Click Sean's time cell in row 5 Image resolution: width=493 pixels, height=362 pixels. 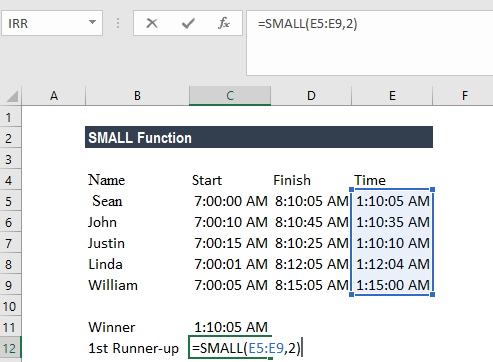click(392, 201)
